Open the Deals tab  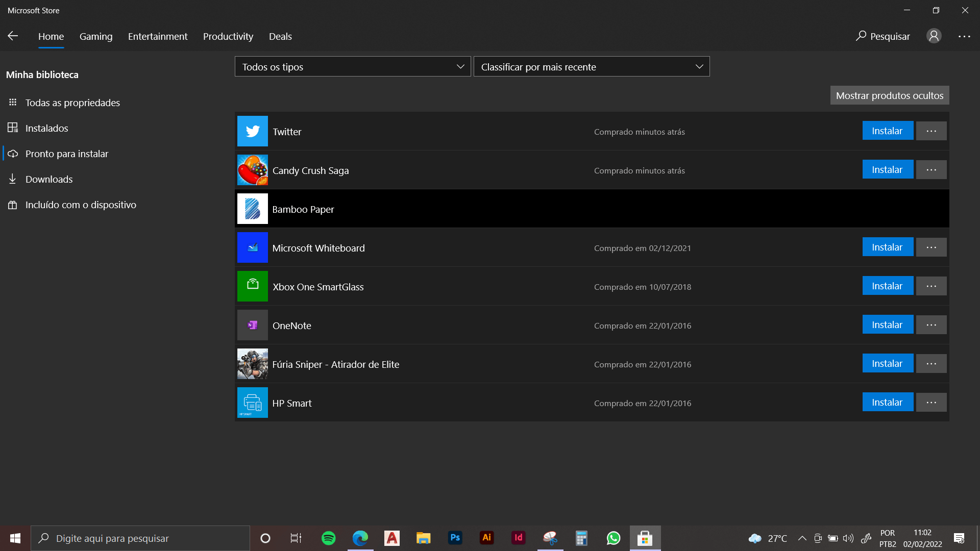pyautogui.click(x=280, y=36)
